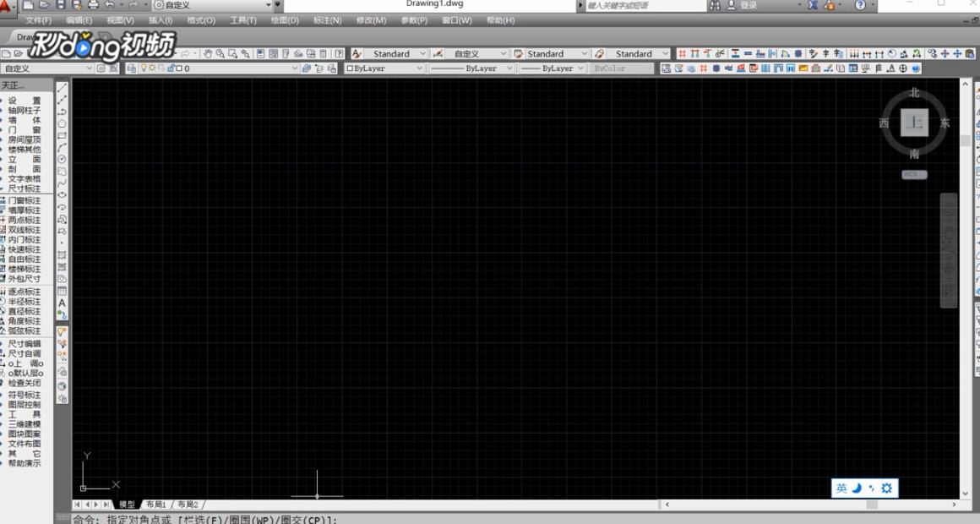Select the Line drawing tool
The height and width of the screenshot is (524, 980).
(62, 88)
